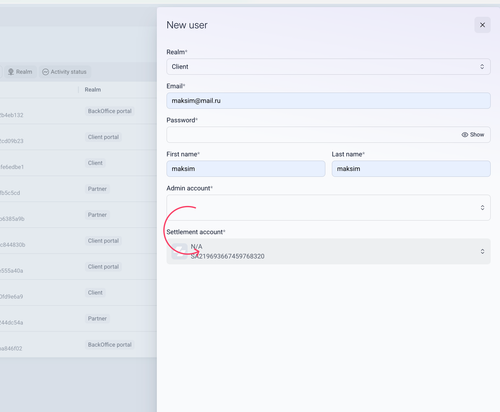The height and width of the screenshot is (412, 500).
Task: Click the Partner badge, row 6385a9b
Action: (97, 215)
